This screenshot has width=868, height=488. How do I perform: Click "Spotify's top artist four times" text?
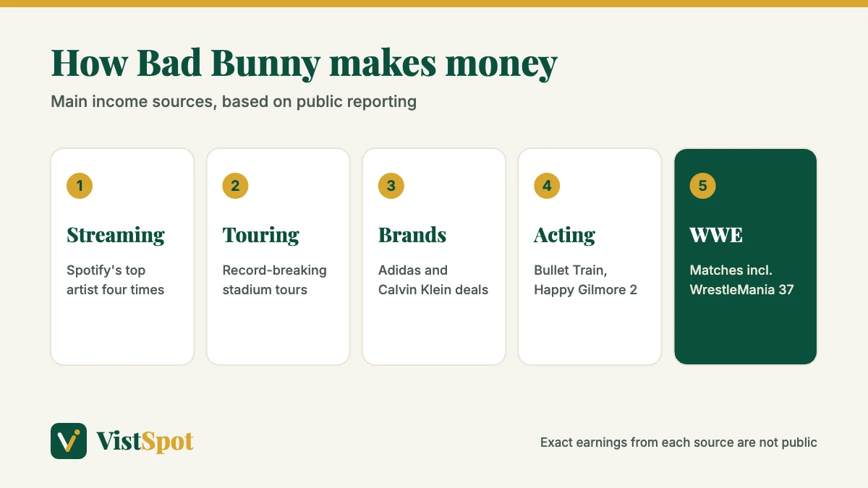116,280
